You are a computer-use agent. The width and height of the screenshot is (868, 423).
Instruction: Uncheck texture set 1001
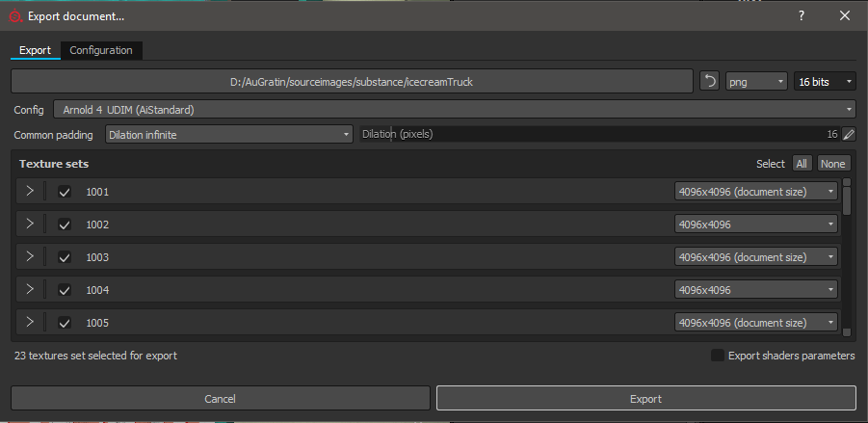point(65,192)
